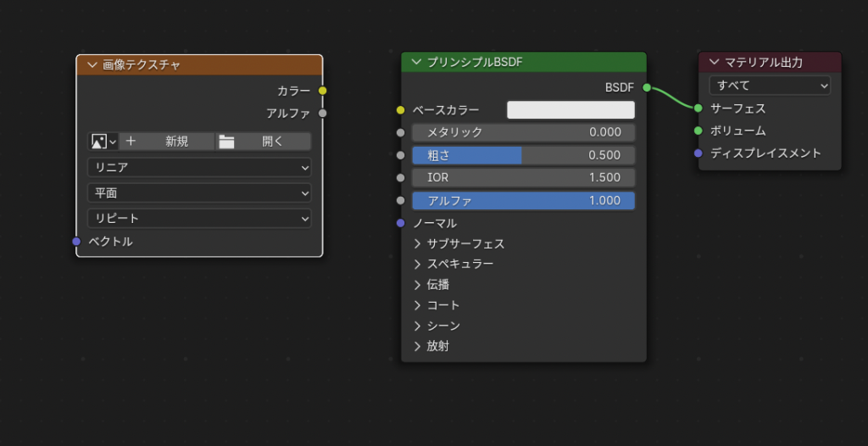Viewport: 868px width, 446px height.
Task: Click the purple ベクトル input socket
Action: (76, 242)
